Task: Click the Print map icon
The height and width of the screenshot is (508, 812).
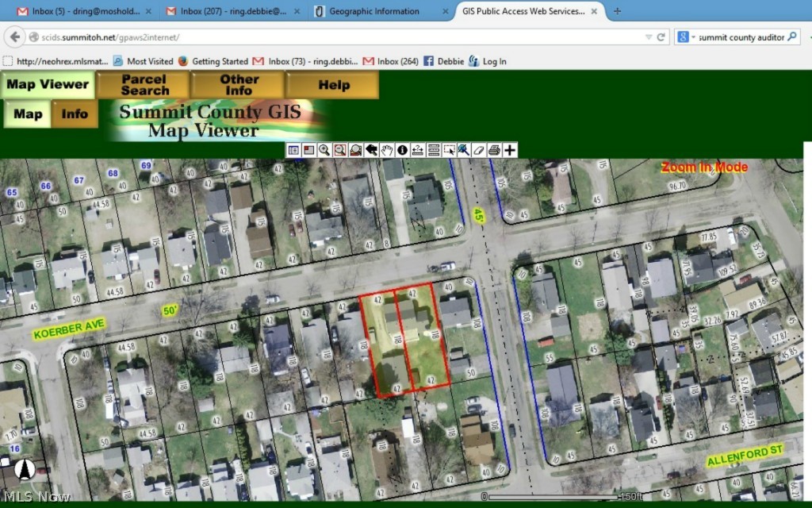Action: 494,149
